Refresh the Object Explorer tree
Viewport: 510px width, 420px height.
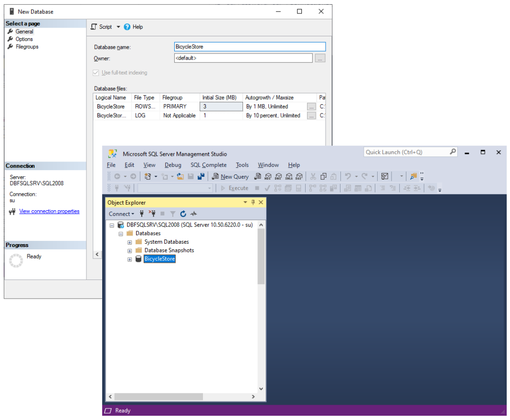(x=183, y=214)
